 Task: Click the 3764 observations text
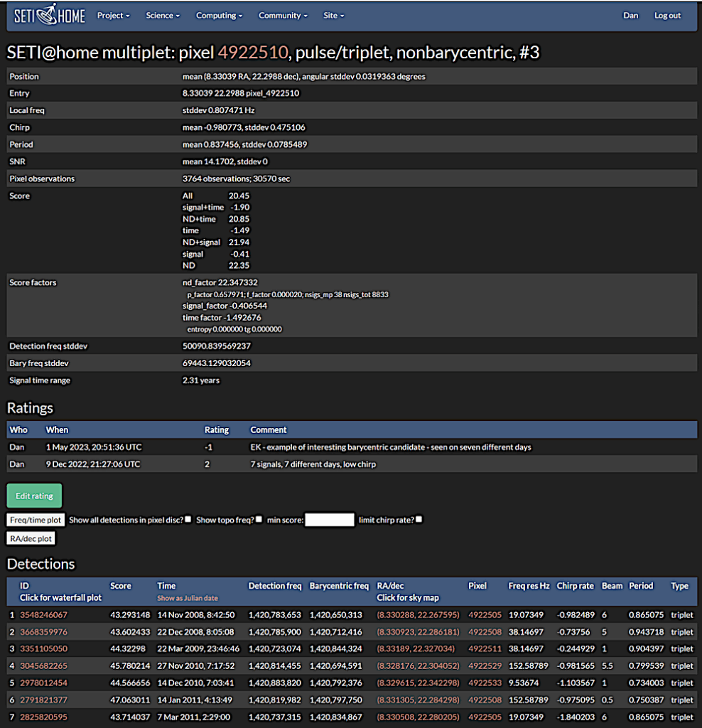tap(216, 178)
